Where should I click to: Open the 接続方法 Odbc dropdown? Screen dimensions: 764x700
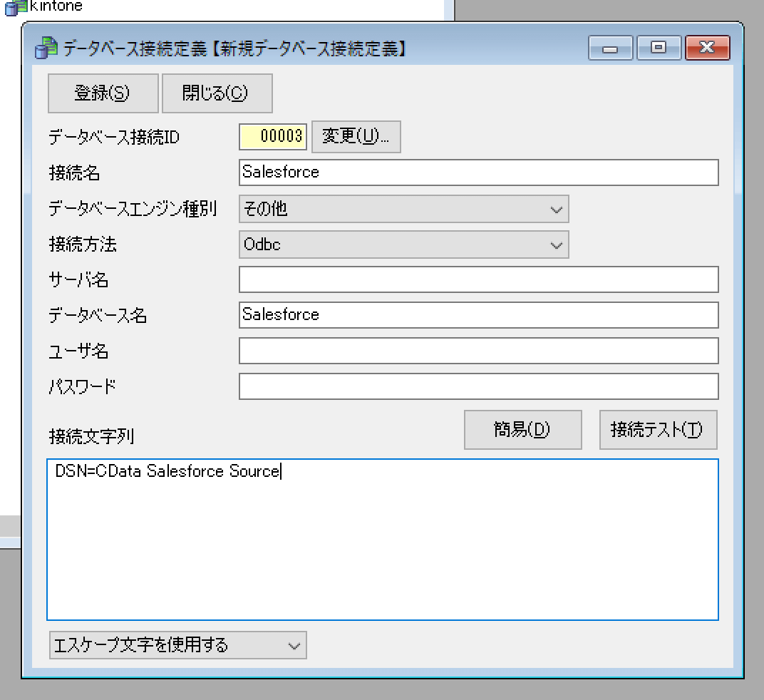404,245
